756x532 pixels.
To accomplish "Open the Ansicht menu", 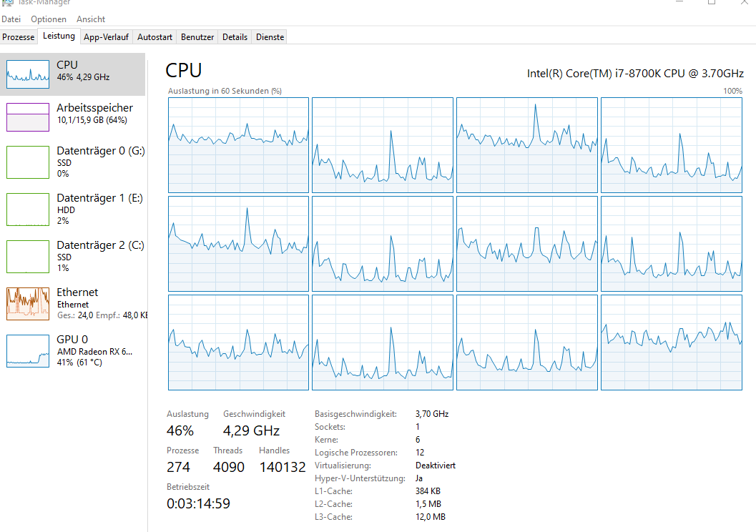I will pyautogui.click(x=91, y=19).
